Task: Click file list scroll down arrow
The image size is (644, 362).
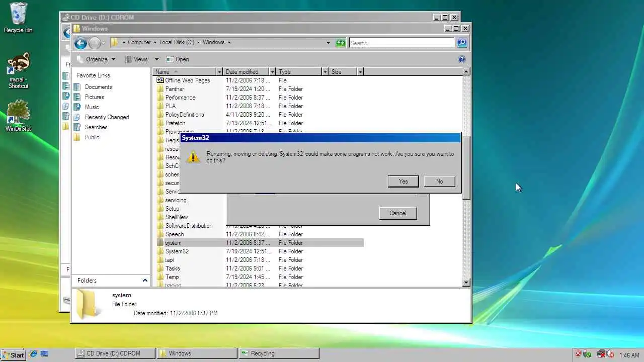Action: pos(466,283)
